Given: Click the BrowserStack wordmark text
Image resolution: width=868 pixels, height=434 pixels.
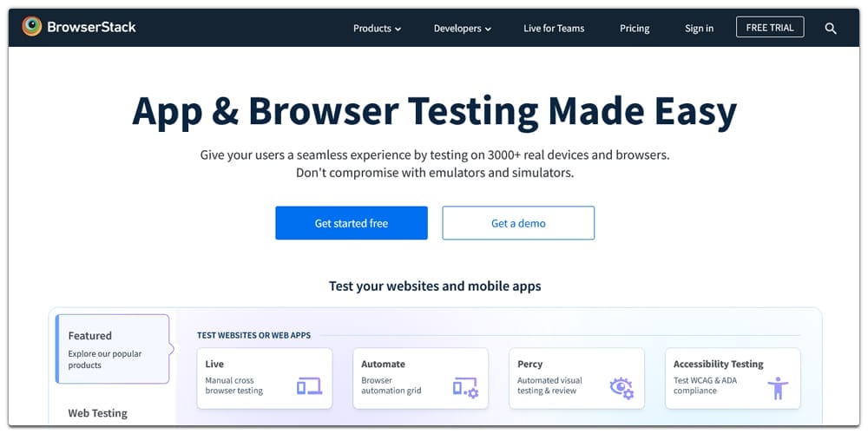Looking at the screenshot, I should pyautogui.click(x=91, y=27).
